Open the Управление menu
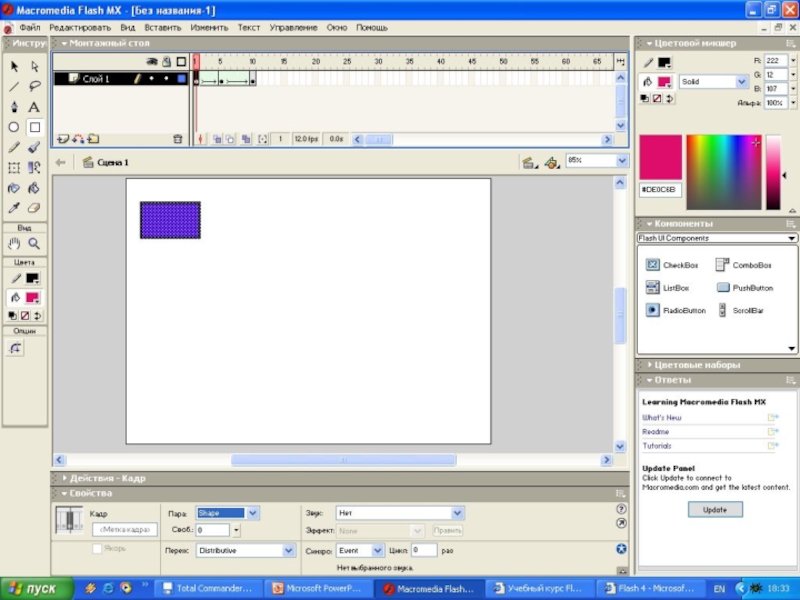The image size is (800, 600). pos(294,28)
